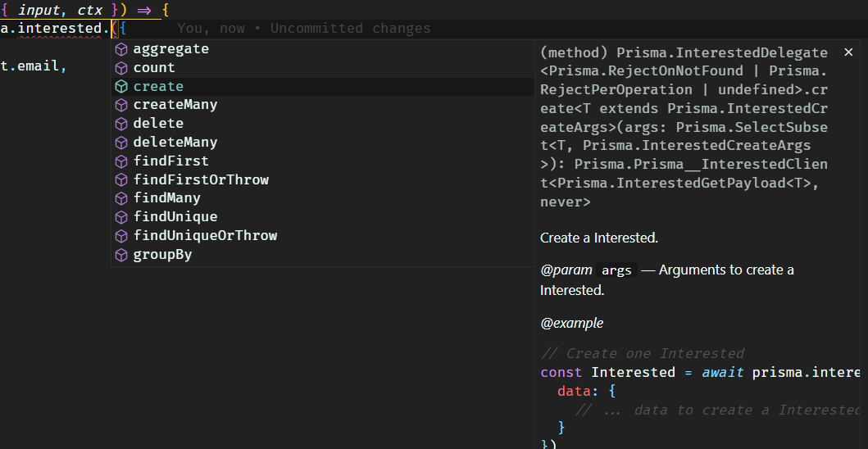Click the method icon next to findMany
868x449 pixels.
click(121, 198)
